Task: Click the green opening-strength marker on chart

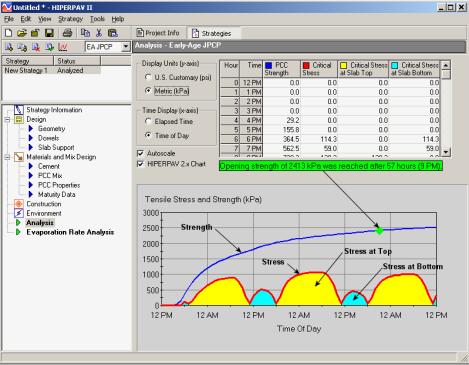Action: [x=379, y=230]
